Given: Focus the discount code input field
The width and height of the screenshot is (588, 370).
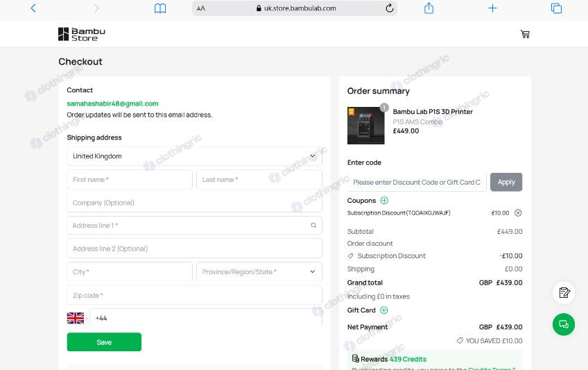Looking at the screenshot, I should [417, 183].
